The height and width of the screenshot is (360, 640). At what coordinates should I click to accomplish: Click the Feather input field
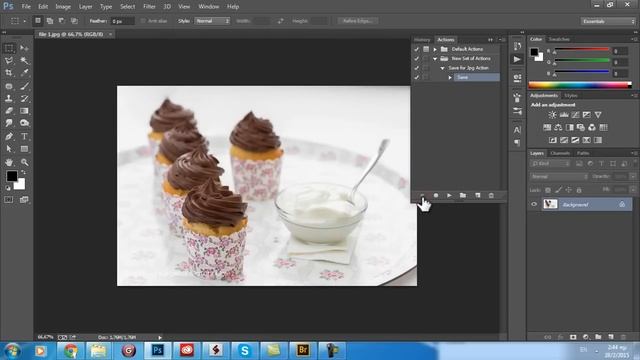(x=122, y=21)
